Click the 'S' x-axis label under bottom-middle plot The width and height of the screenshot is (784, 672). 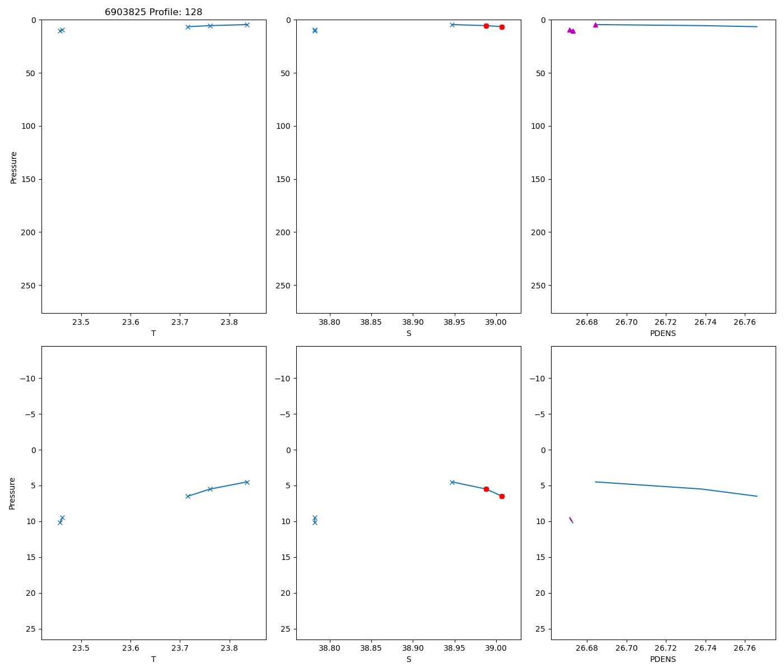[408, 659]
